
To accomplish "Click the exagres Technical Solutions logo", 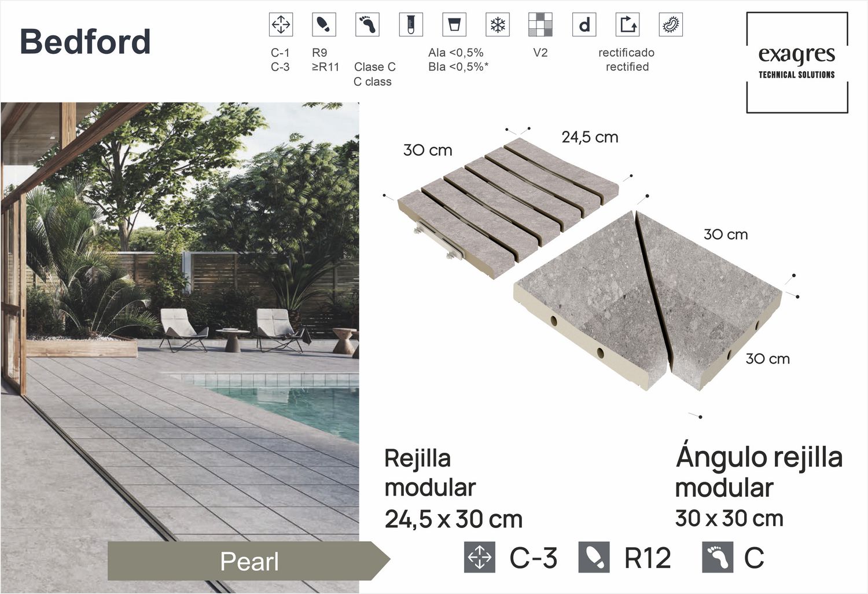I will (x=797, y=62).
